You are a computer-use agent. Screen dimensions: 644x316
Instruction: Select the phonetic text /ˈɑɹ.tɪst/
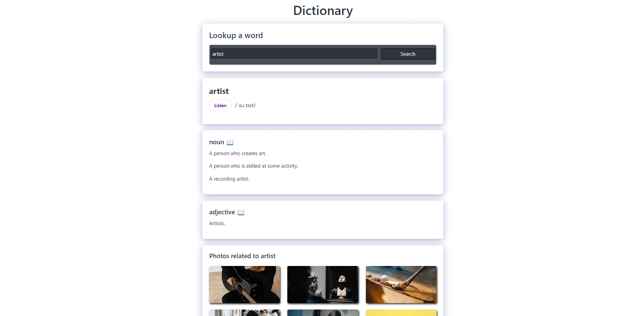(x=245, y=105)
